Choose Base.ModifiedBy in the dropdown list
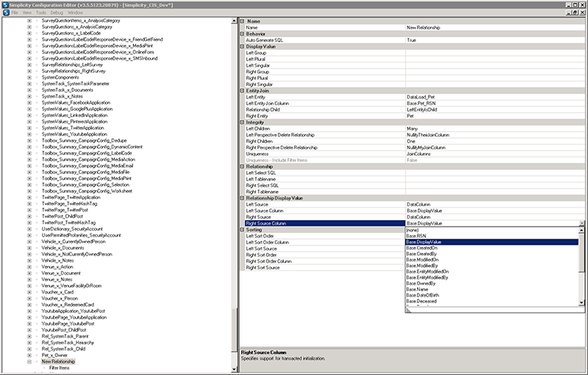 click(492, 265)
